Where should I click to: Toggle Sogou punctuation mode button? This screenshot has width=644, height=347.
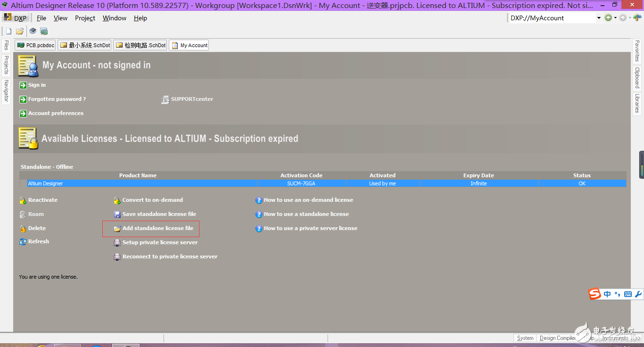click(618, 294)
